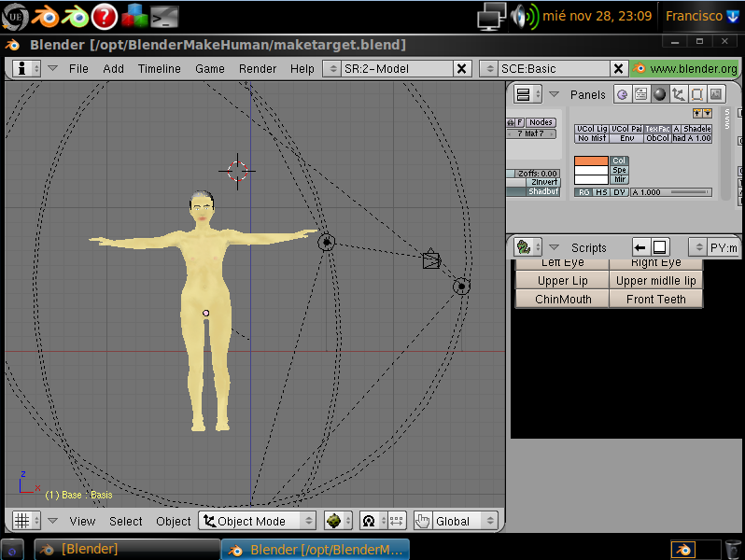The image size is (745, 560).
Task: Expand the Global orientation dropdown
Action: tap(464, 521)
